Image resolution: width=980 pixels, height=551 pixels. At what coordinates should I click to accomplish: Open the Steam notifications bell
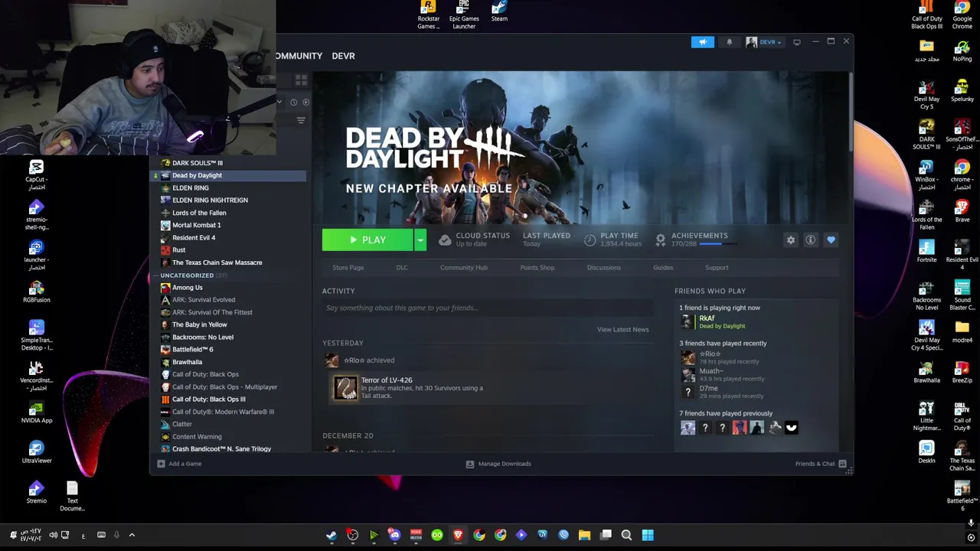click(x=729, y=42)
